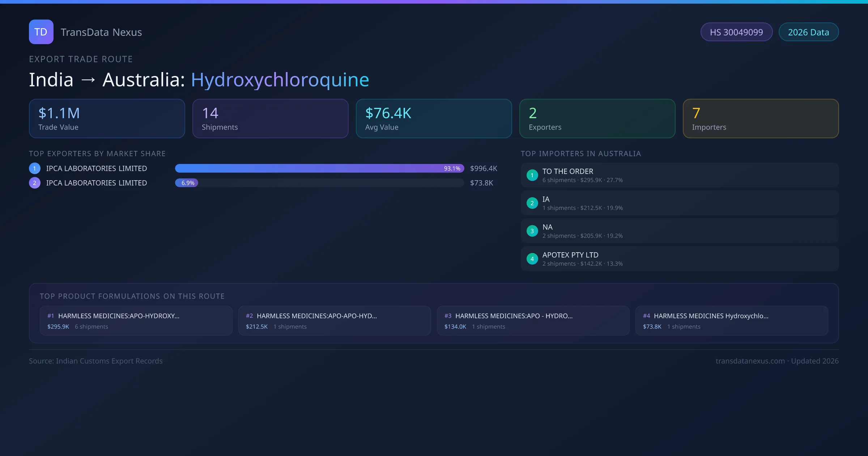
Task: Select the 2 Exporters card
Action: tap(597, 119)
